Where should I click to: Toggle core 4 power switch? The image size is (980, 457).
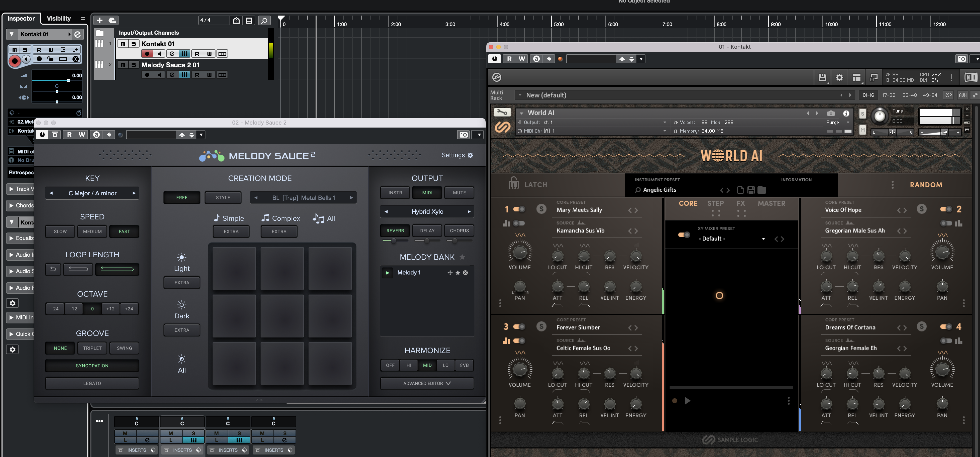(946, 327)
